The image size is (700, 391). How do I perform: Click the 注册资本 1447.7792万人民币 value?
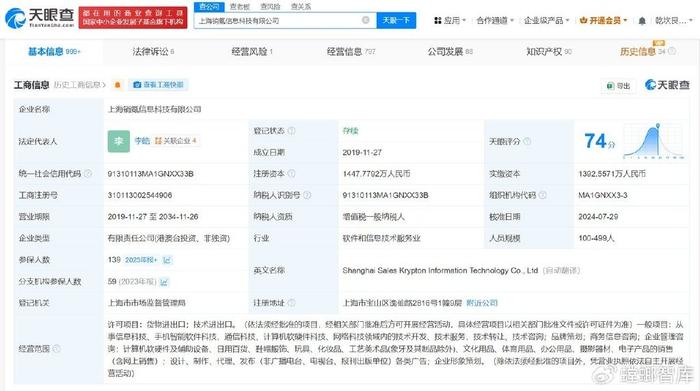pos(376,174)
